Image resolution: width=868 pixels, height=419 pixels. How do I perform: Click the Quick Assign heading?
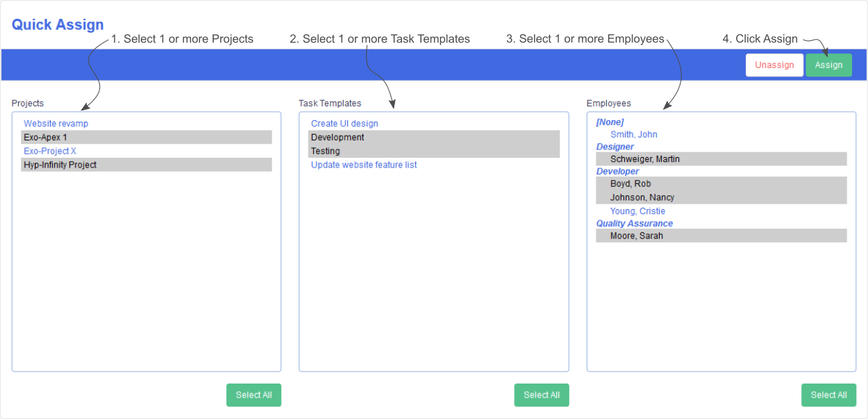[x=58, y=24]
